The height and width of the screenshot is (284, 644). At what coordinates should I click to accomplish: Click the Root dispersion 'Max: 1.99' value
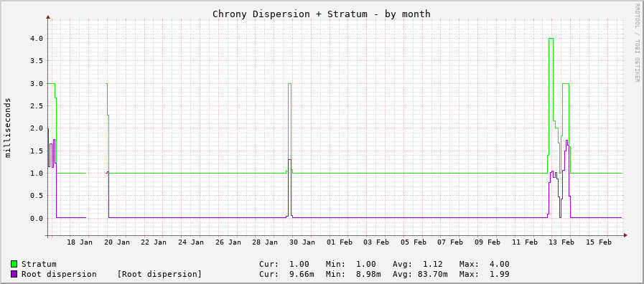tap(484, 274)
